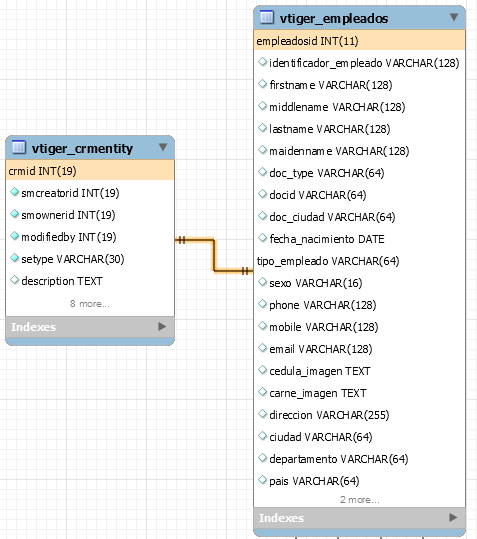The height and width of the screenshot is (539, 477).
Task: Click the vtiger_crmentity table icon
Action: pos(19,147)
